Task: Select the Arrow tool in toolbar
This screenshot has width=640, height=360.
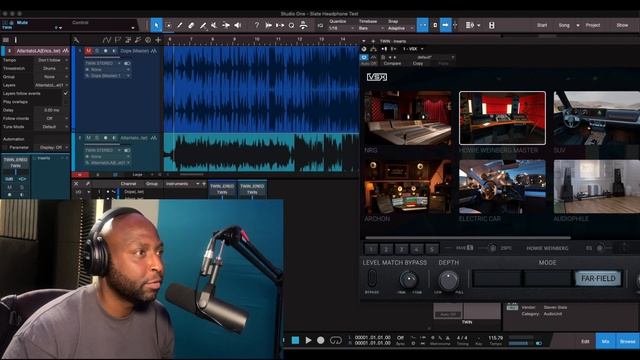Action: [156, 25]
